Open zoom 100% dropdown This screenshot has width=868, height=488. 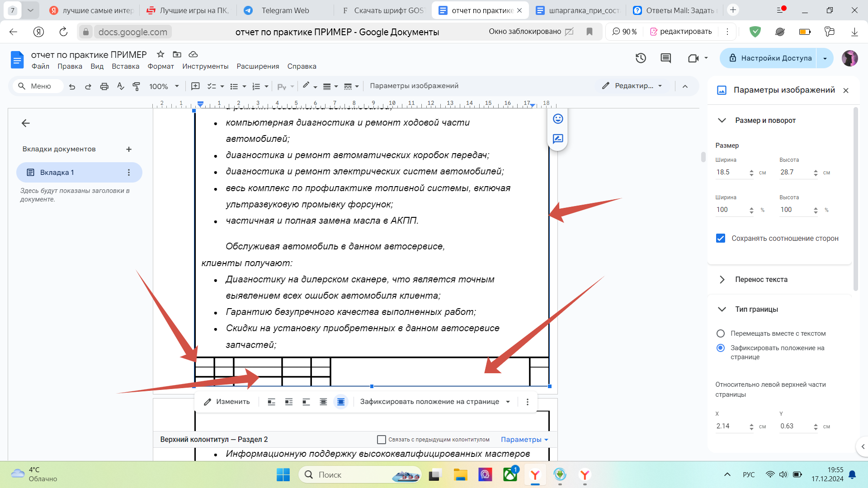click(164, 86)
